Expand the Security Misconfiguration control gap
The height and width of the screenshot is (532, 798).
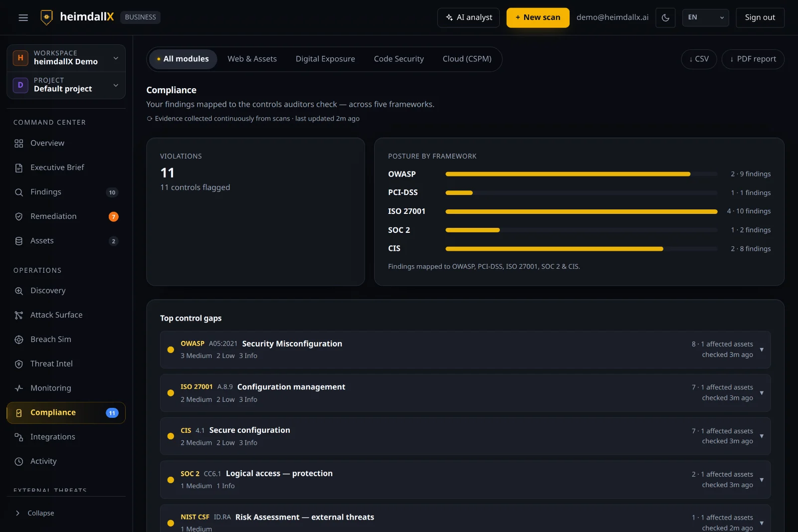(465, 350)
